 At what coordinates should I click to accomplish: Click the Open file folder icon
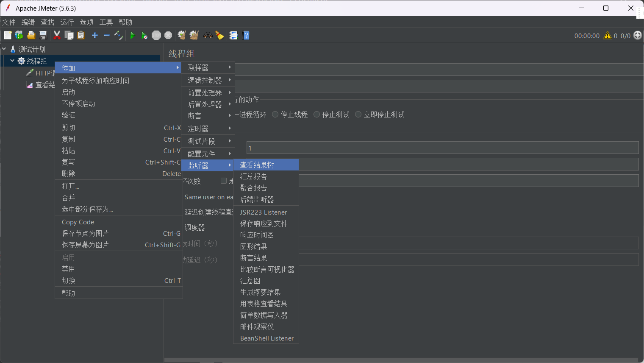tap(31, 35)
